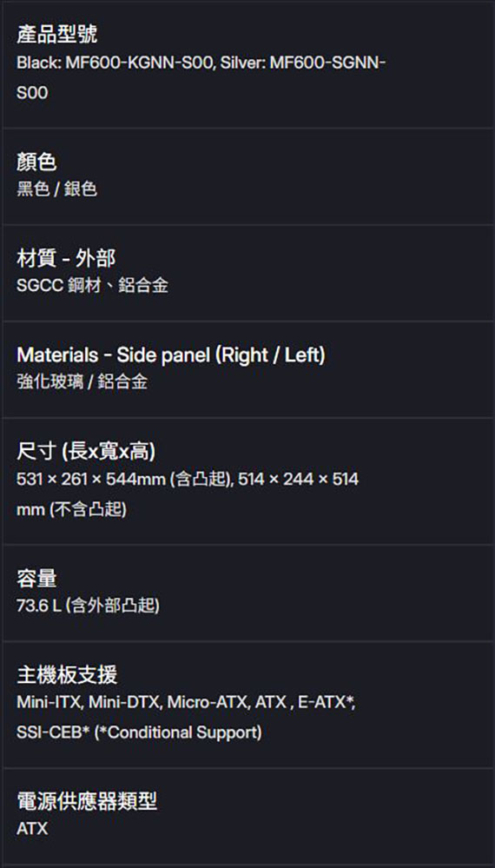Click the mm (不含凸起) text line
This screenshot has height=868, width=495.
(x=71, y=509)
